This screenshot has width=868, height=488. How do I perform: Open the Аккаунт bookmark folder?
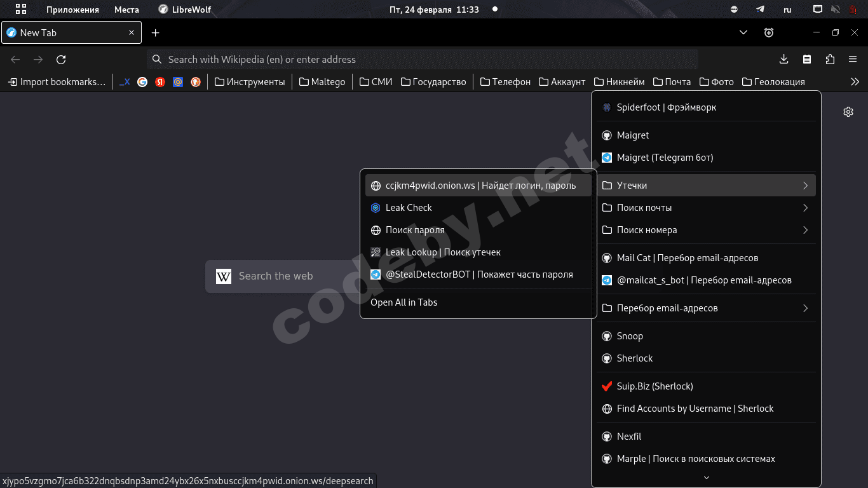click(x=562, y=82)
